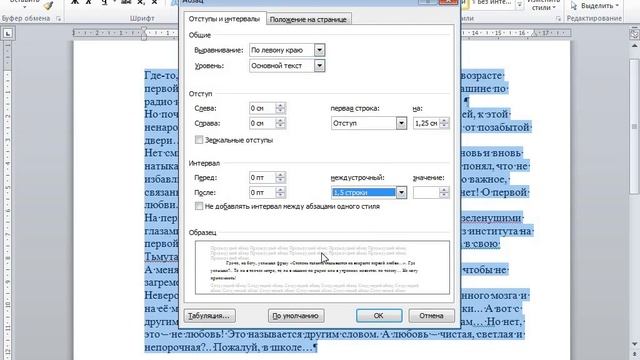Open the первая строка dropdown arrow
The image size is (640, 360).
[401, 123]
